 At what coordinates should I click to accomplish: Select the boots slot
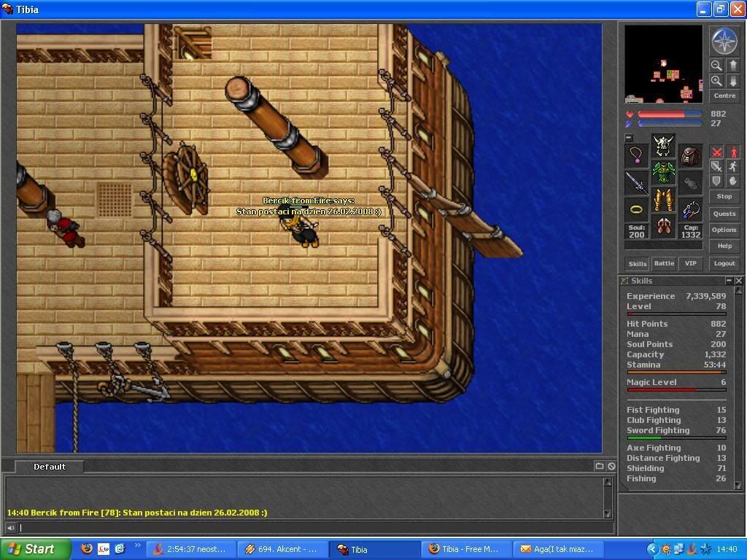pos(664,226)
